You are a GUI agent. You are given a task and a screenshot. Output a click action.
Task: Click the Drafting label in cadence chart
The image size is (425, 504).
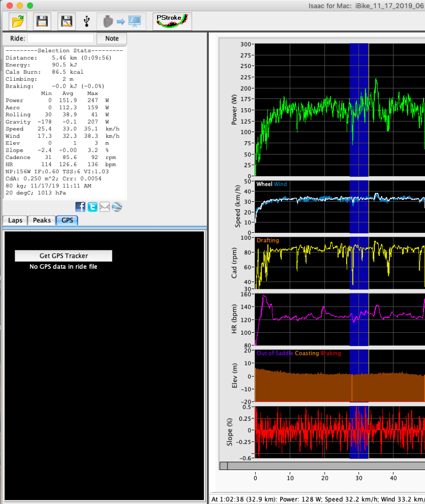point(267,241)
